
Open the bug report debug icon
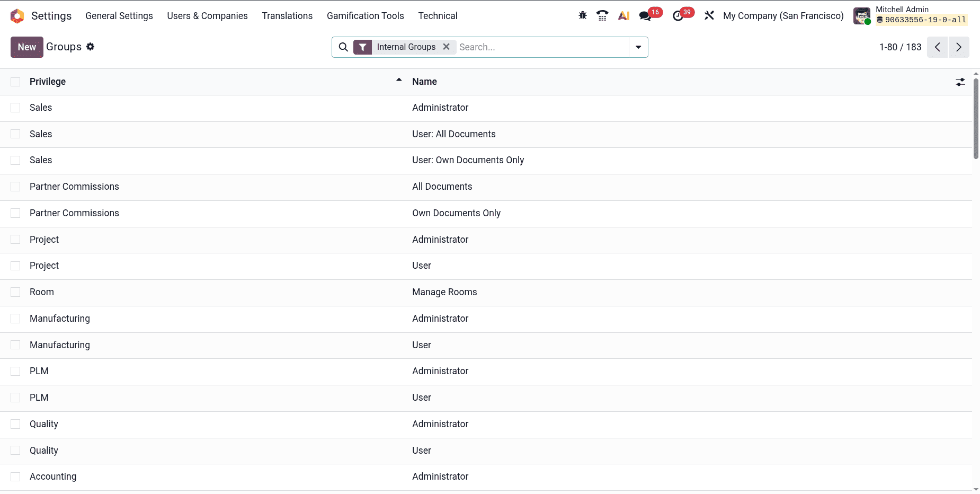tap(582, 15)
